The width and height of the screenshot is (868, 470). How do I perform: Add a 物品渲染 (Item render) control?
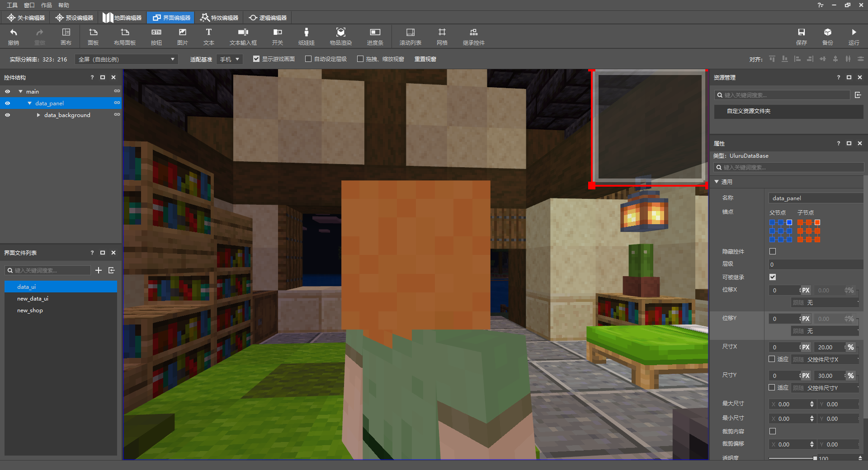[341, 37]
